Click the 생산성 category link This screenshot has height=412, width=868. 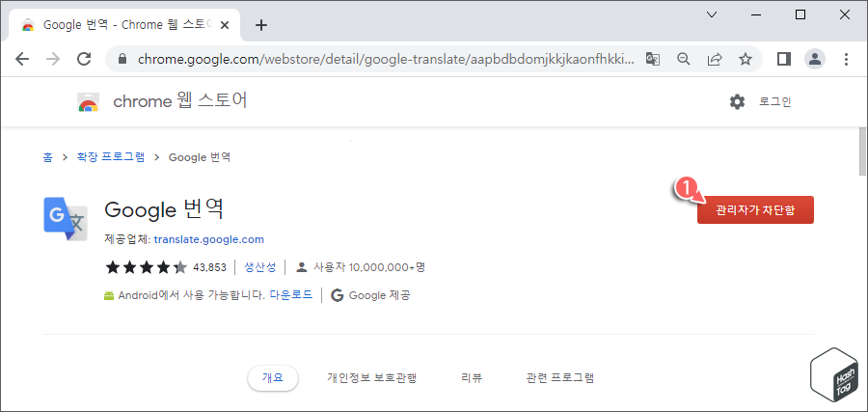[259, 267]
